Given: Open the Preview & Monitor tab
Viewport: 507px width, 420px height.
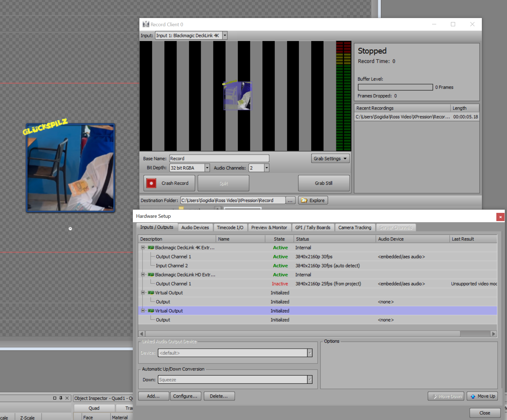Looking at the screenshot, I should point(269,227).
